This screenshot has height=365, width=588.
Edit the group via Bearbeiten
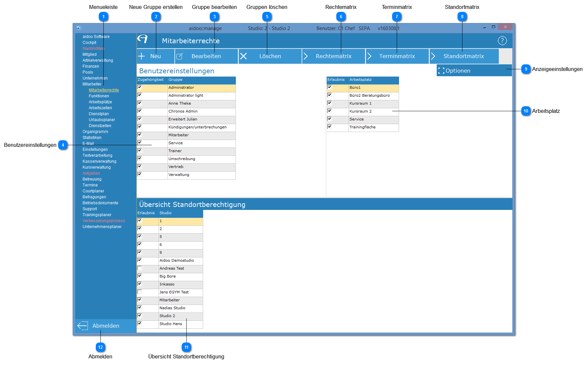206,56
